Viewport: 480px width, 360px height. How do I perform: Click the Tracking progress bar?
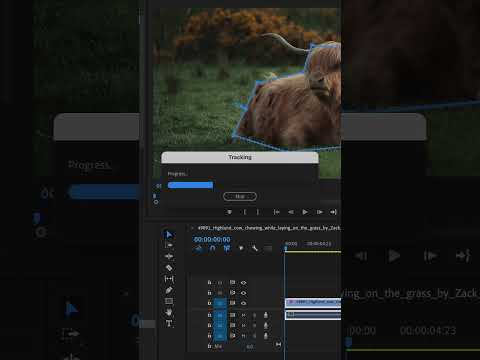tap(190, 185)
